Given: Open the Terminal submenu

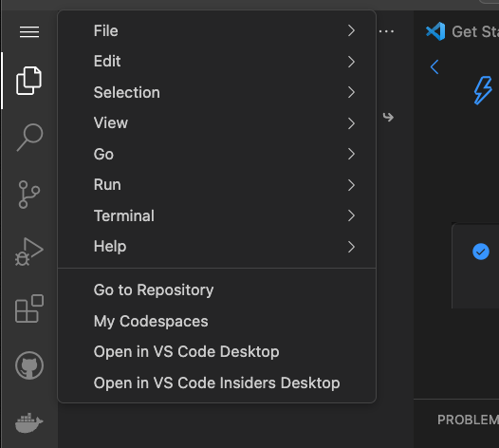Looking at the screenshot, I should coord(216,215).
